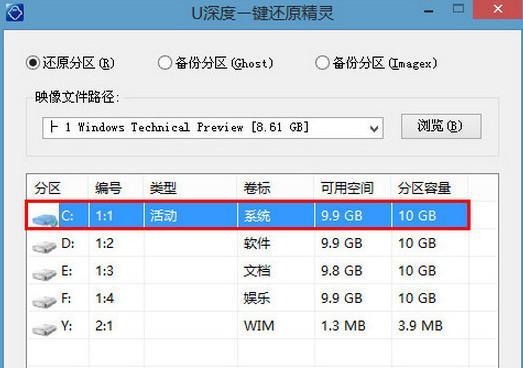Click the 3.9 MB capacity cell
The width and height of the screenshot is (523, 368).
point(420,326)
